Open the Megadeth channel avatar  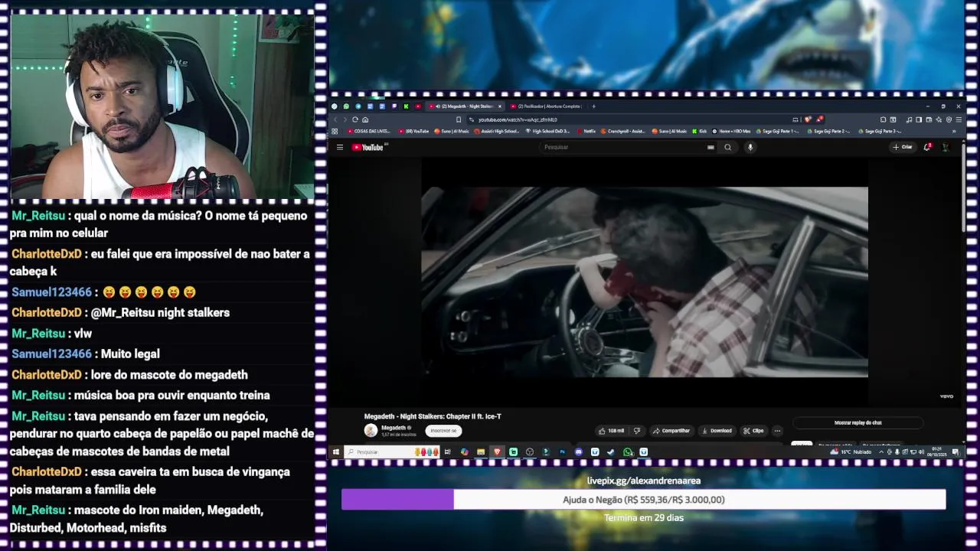click(x=371, y=431)
